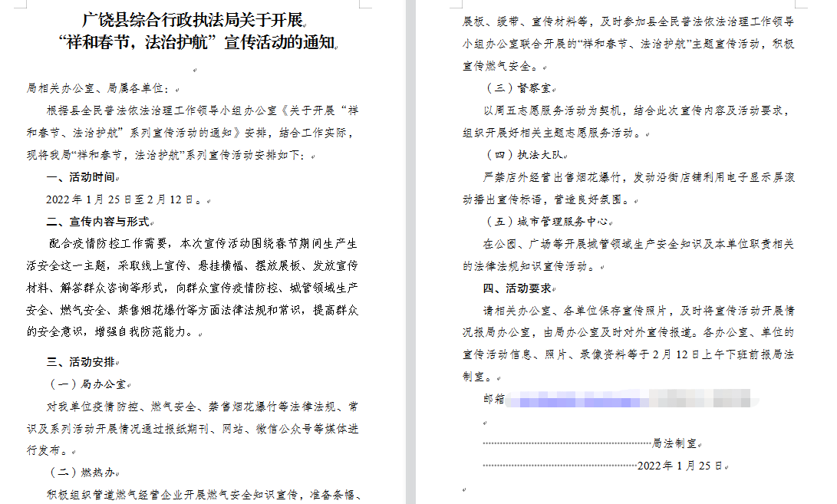This screenshot has height=504, width=837.
Task: Click the line starting "活安全这一主题"
Action: (x=192, y=265)
